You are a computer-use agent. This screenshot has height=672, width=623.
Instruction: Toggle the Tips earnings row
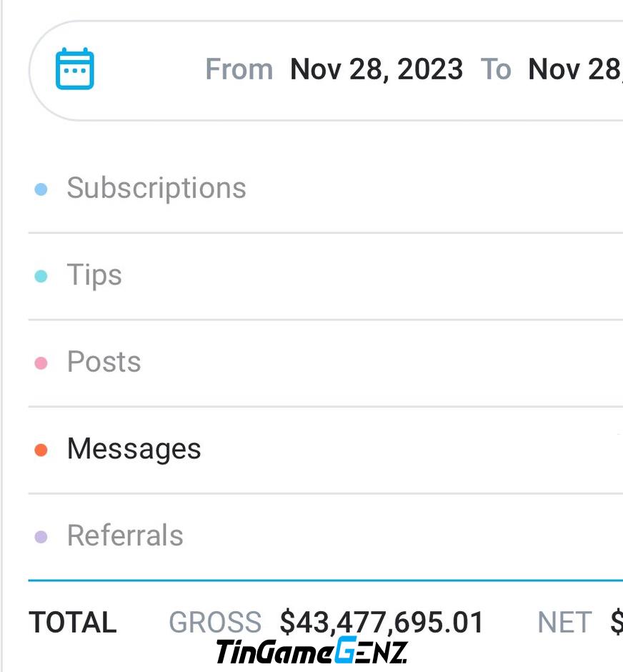click(325, 276)
